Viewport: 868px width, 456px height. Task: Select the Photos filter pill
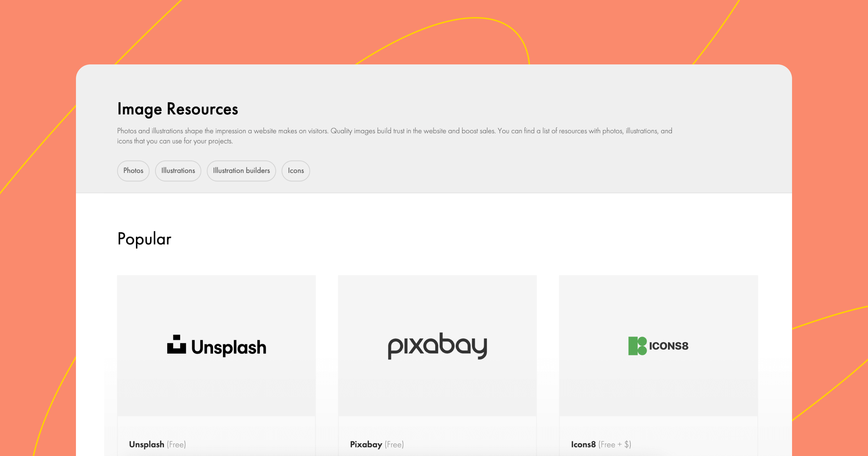point(133,171)
